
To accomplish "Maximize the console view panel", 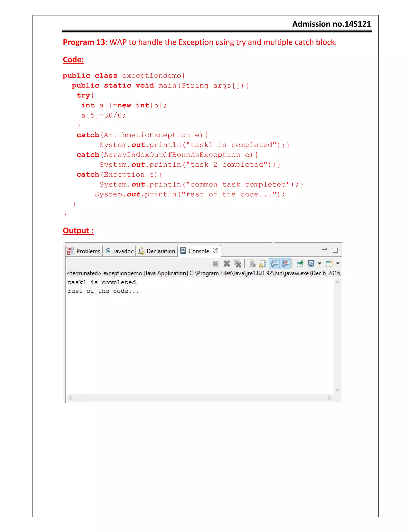I will (x=335, y=250).
